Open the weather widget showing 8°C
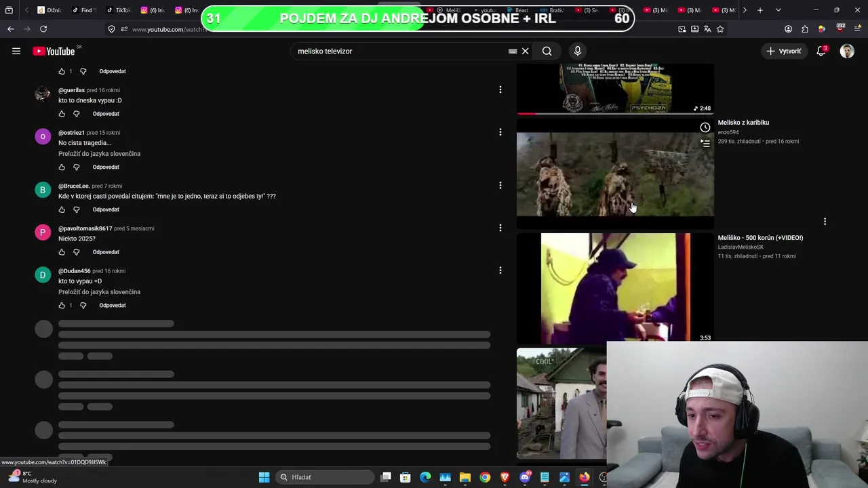Screen dimensions: 868x488 tap(33, 477)
